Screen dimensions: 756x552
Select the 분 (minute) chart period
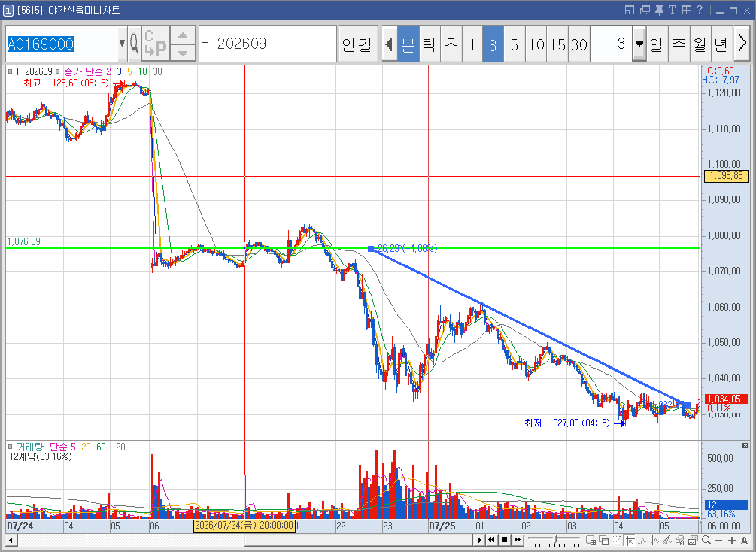point(408,44)
